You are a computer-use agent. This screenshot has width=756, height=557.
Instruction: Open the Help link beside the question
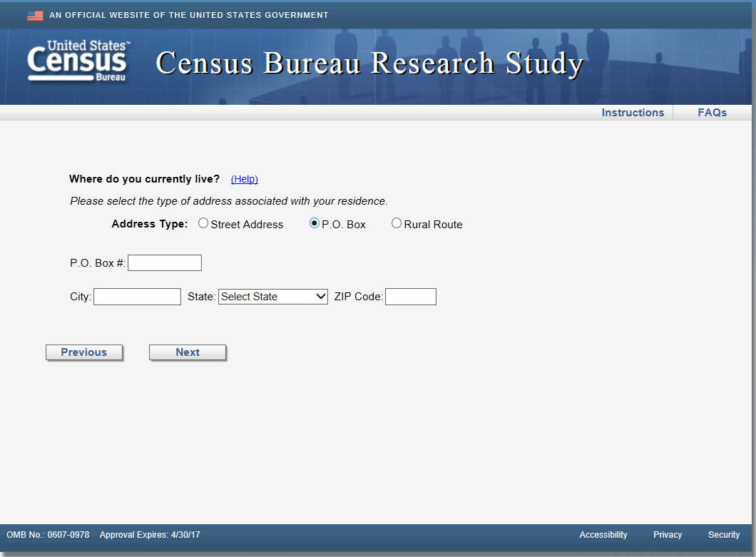point(245,179)
